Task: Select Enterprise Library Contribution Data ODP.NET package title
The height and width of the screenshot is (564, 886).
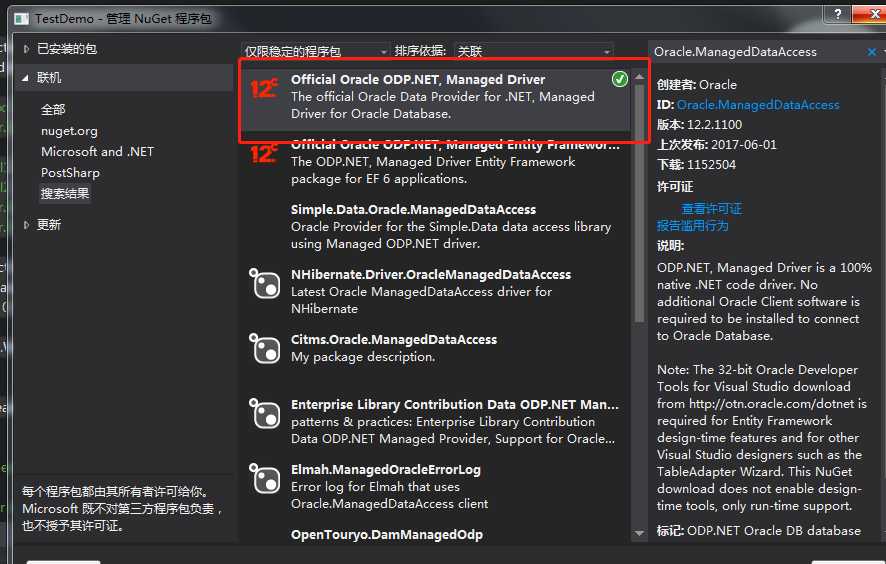Action: pos(455,405)
